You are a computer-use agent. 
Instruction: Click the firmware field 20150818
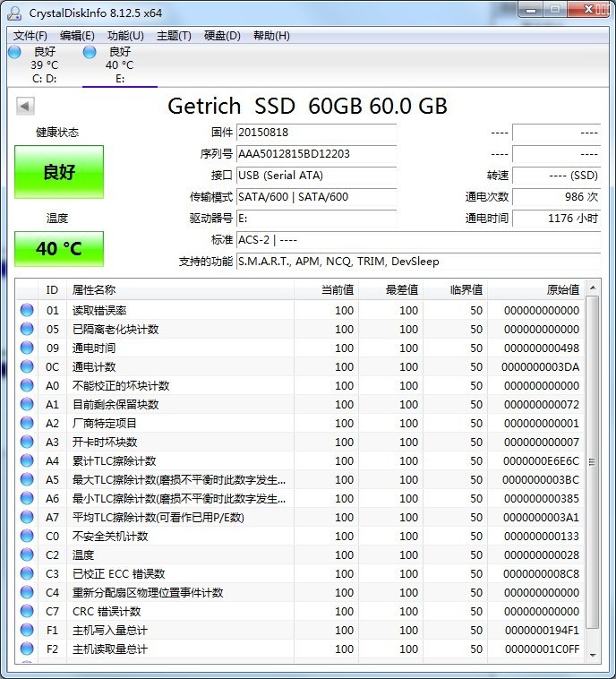point(316,133)
